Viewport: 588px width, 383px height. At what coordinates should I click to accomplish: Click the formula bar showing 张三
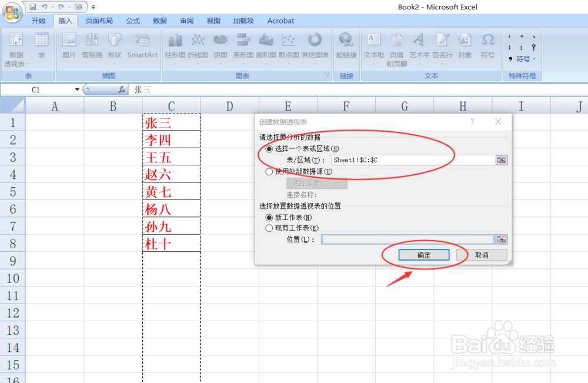[x=358, y=89]
